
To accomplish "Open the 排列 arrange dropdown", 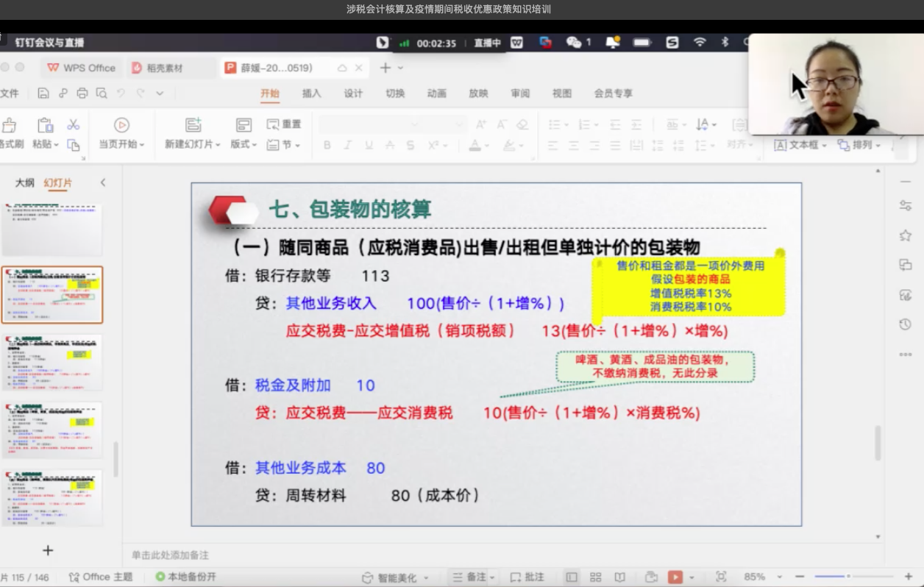I will (859, 145).
